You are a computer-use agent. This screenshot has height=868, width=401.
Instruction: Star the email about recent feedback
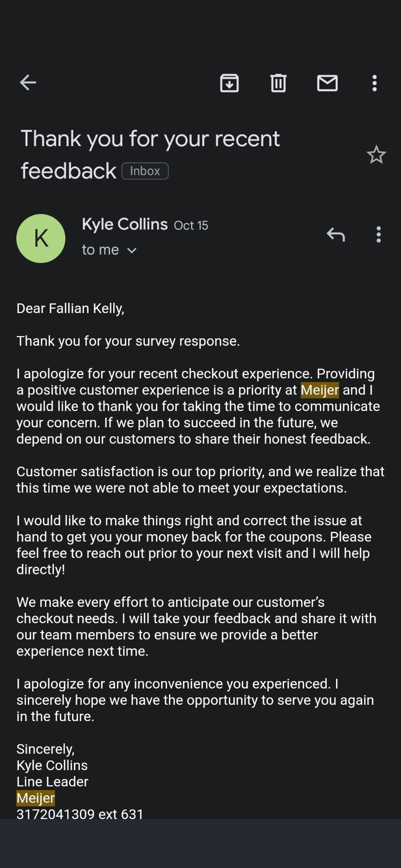click(377, 155)
